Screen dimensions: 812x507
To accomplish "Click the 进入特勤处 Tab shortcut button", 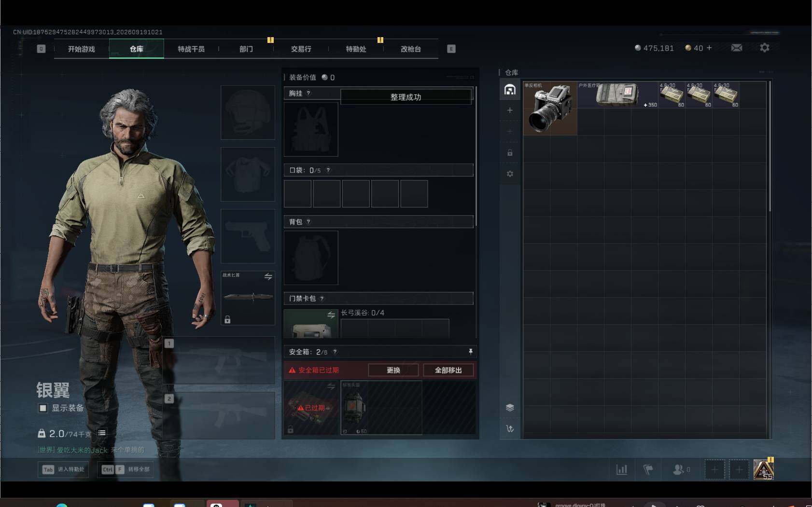I will click(x=63, y=469).
